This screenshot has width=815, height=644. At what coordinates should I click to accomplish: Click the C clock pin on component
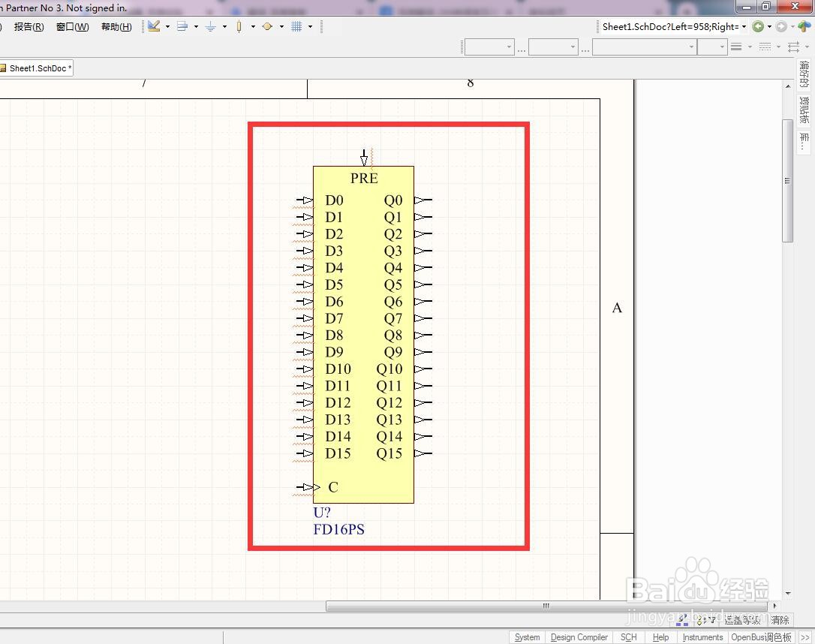click(x=307, y=487)
